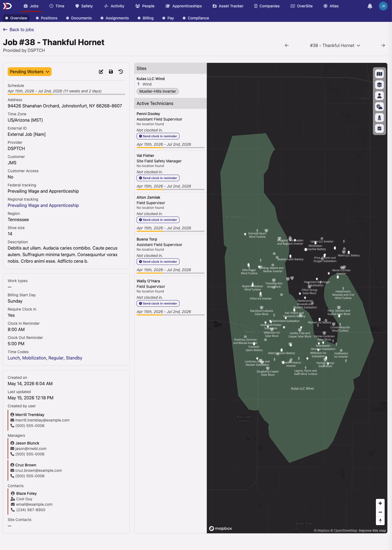
Task: Click Wally O'Hara's assignment progress bar
Action: coord(170,315)
